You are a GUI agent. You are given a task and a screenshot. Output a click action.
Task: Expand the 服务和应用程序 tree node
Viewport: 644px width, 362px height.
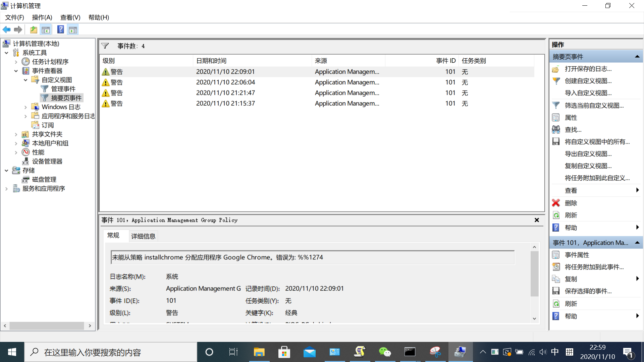(6, 189)
